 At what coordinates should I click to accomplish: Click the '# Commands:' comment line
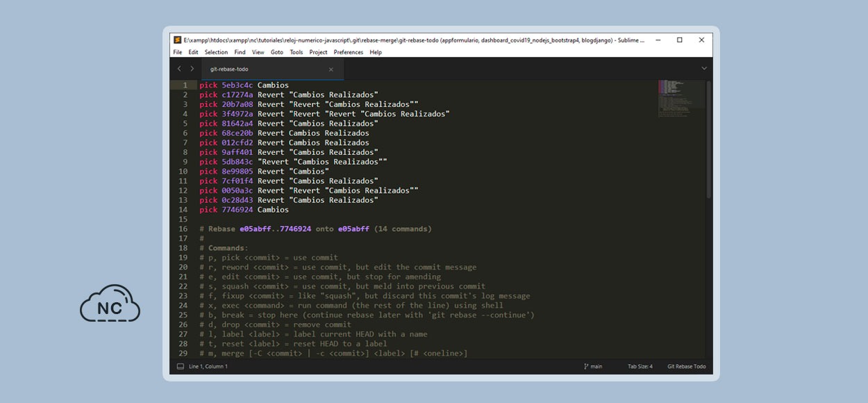(224, 248)
